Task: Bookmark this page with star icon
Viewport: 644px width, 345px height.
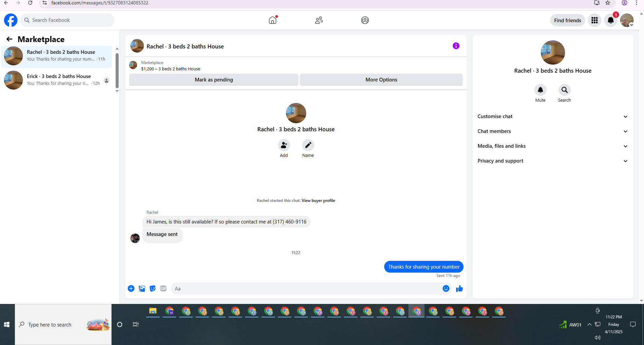Action: (x=608, y=3)
